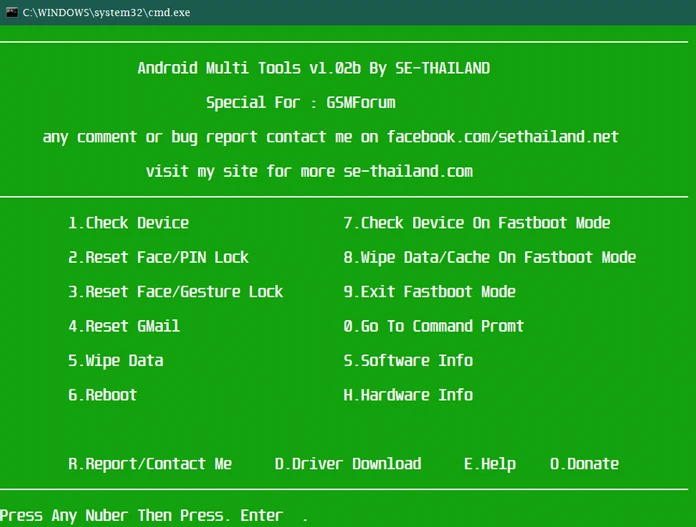696x527 pixels.
Task: Select option '0.Go To Command Promt'
Action: (434, 326)
